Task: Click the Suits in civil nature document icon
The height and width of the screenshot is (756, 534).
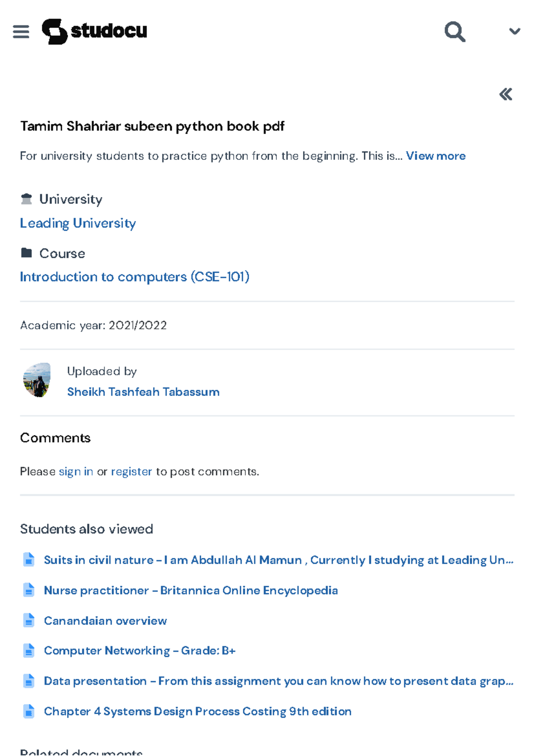Action: coord(29,560)
